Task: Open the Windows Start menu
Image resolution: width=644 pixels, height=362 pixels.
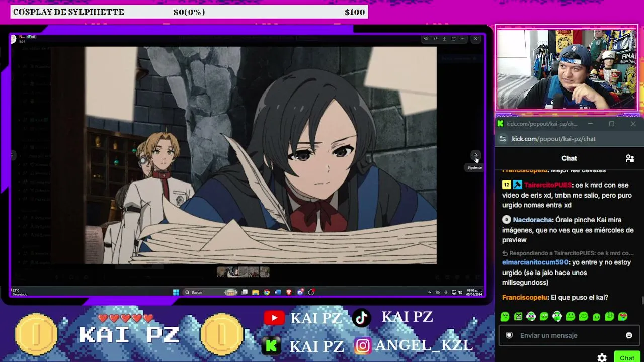Action: [x=176, y=292]
